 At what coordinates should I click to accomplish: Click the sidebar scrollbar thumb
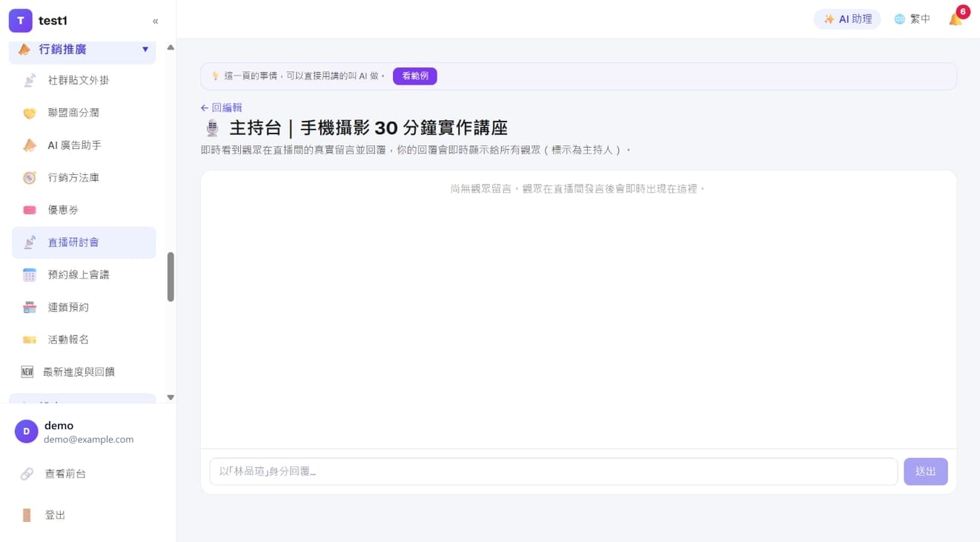[x=170, y=277]
